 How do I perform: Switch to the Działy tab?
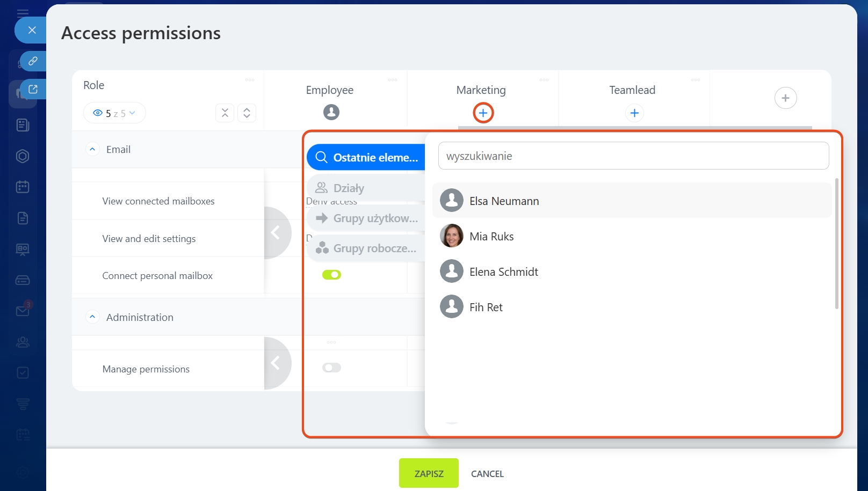[x=366, y=188]
